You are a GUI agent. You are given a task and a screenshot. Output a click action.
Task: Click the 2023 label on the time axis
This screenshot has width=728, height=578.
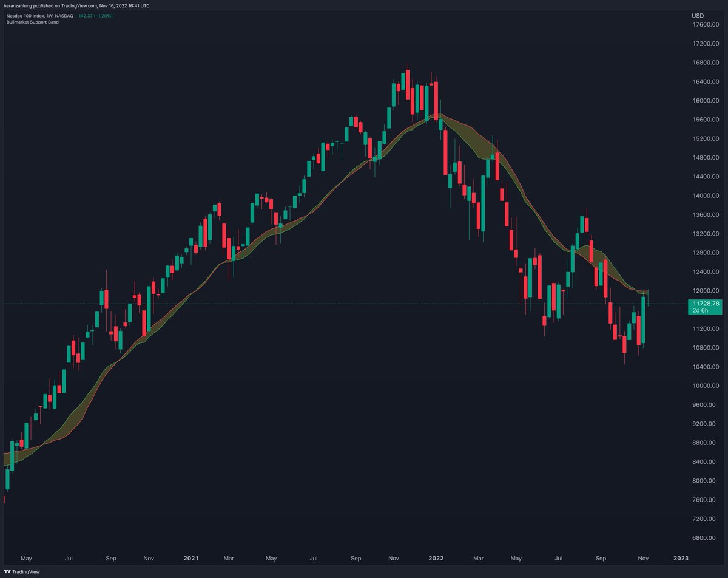click(x=681, y=557)
